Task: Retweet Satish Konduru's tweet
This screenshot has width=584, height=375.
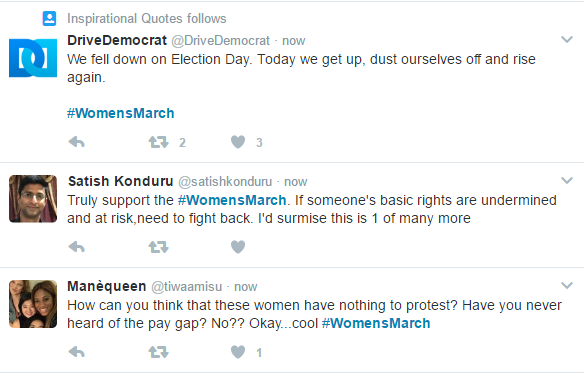Action: (x=159, y=247)
